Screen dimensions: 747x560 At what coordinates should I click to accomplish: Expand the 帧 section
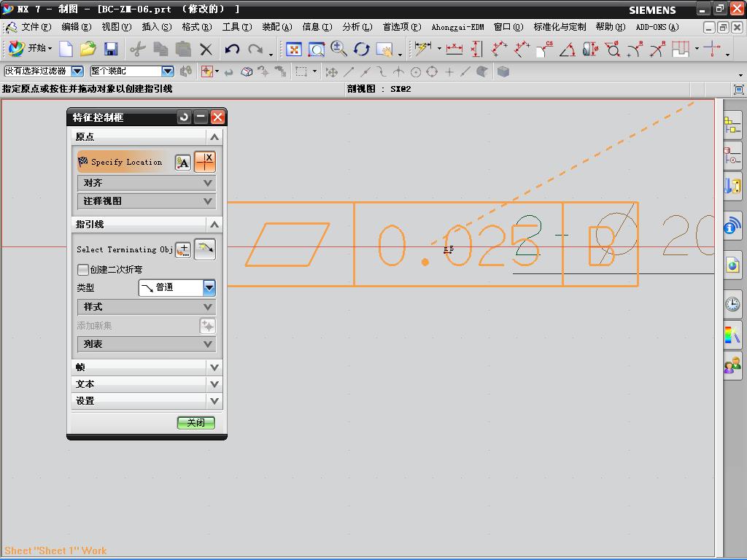pyautogui.click(x=147, y=367)
